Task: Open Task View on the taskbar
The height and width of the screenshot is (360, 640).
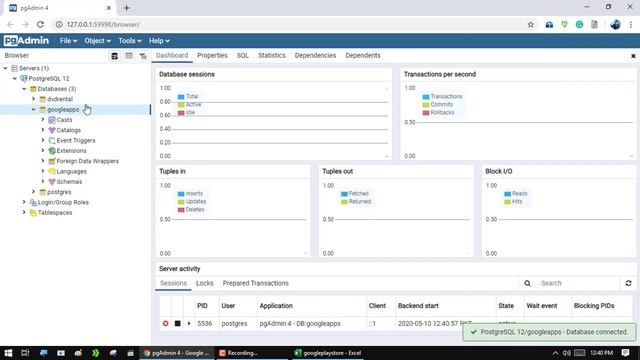Action: (25, 353)
